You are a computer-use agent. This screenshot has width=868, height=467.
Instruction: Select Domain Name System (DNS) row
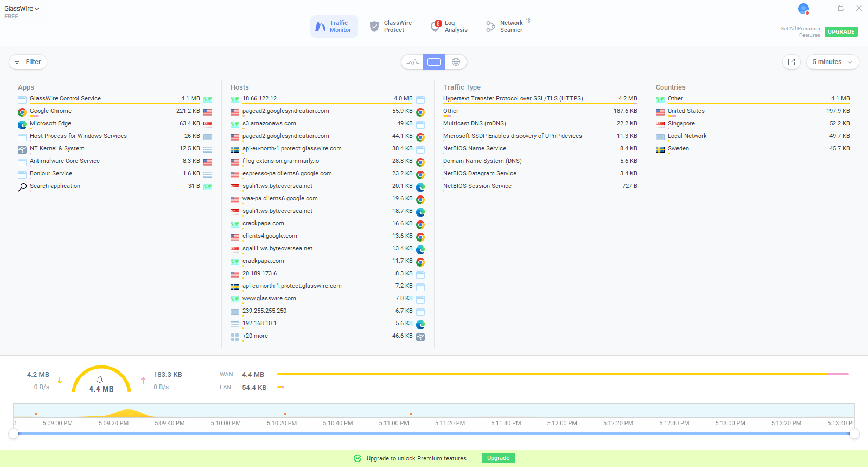click(x=540, y=161)
